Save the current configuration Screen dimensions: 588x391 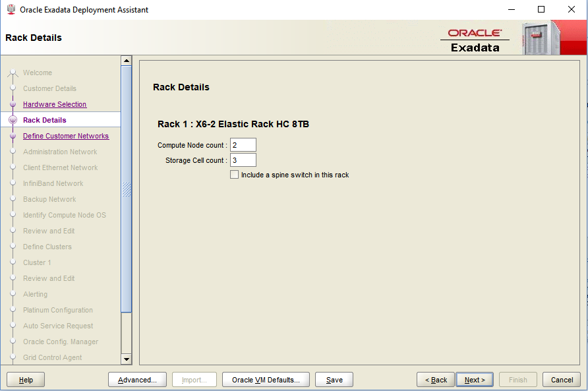pyautogui.click(x=334, y=380)
